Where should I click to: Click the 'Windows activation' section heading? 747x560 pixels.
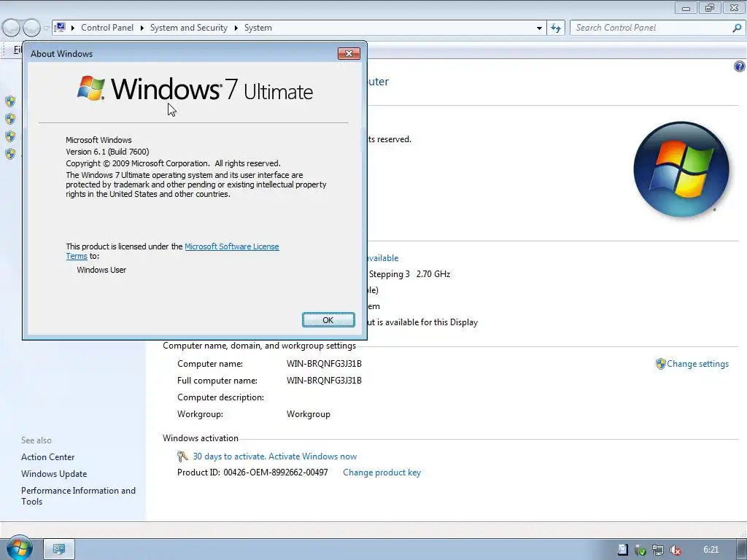tap(200, 438)
